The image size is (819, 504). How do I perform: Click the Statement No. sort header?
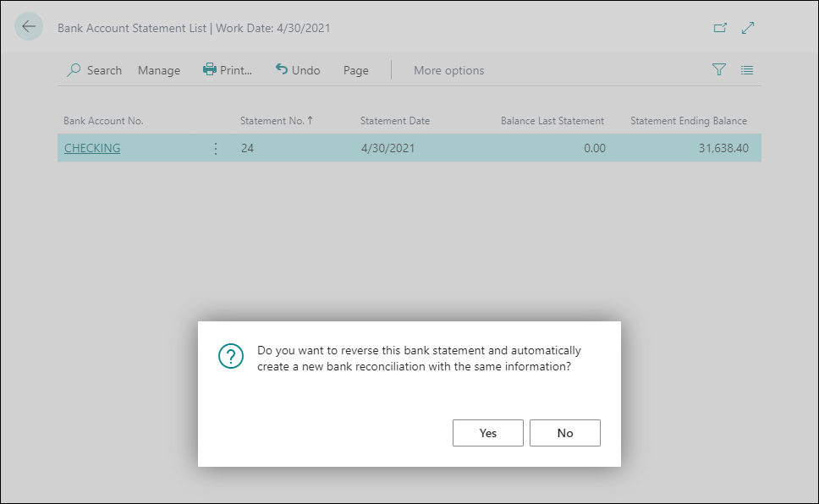click(x=277, y=121)
